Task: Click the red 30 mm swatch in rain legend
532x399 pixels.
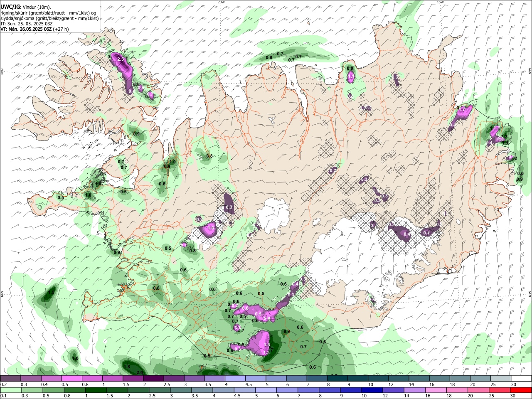Action: (520, 390)
